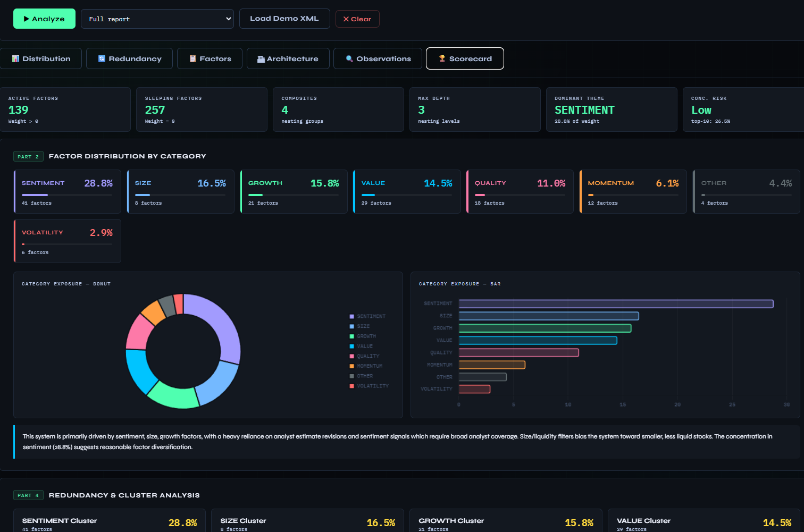Click the Distribution bar chart icon

(x=15, y=59)
